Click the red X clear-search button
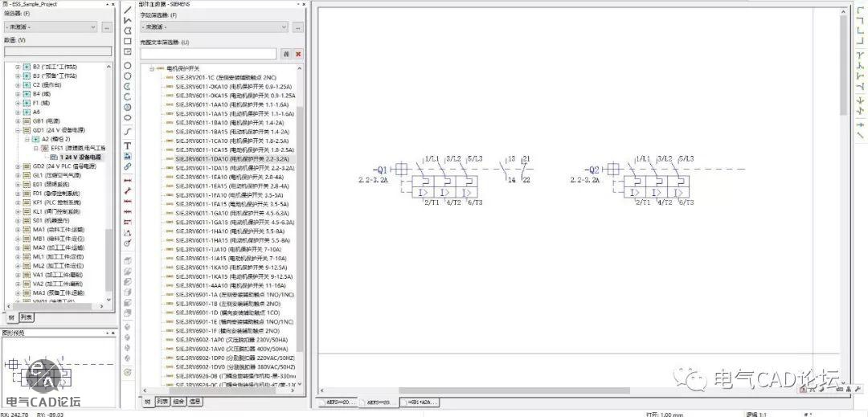Image resolution: width=868 pixels, height=417 pixels. [x=298, y=54]
